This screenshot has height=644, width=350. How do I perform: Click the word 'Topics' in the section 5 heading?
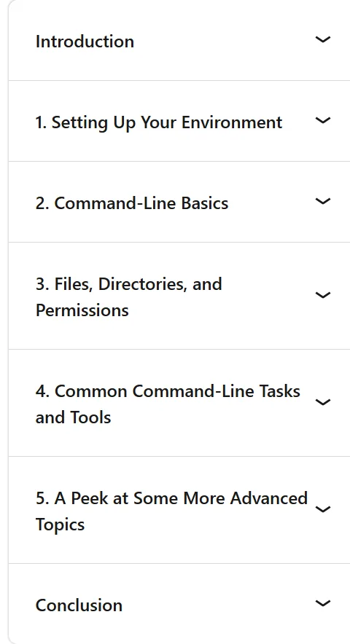60,525
